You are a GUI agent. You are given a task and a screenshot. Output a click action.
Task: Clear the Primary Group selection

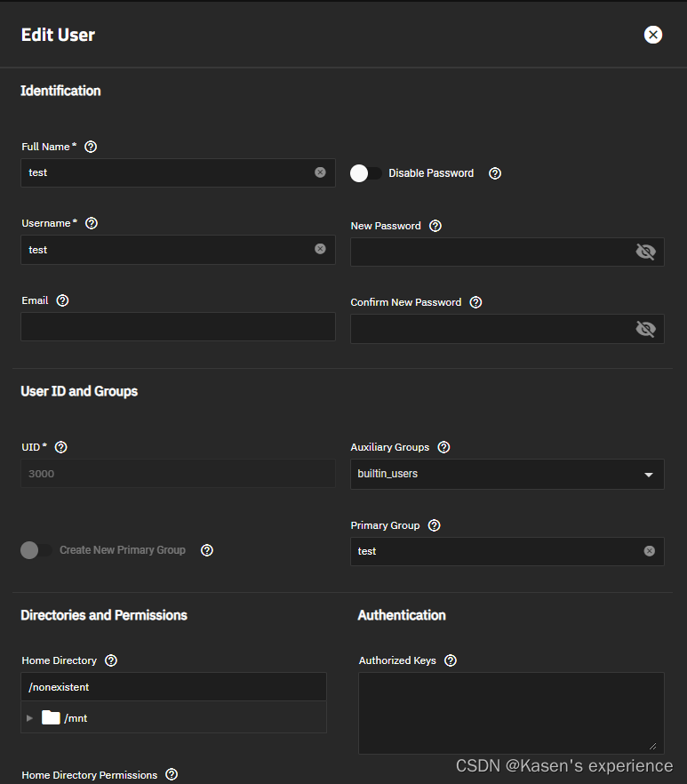click(x=649, y=551)
